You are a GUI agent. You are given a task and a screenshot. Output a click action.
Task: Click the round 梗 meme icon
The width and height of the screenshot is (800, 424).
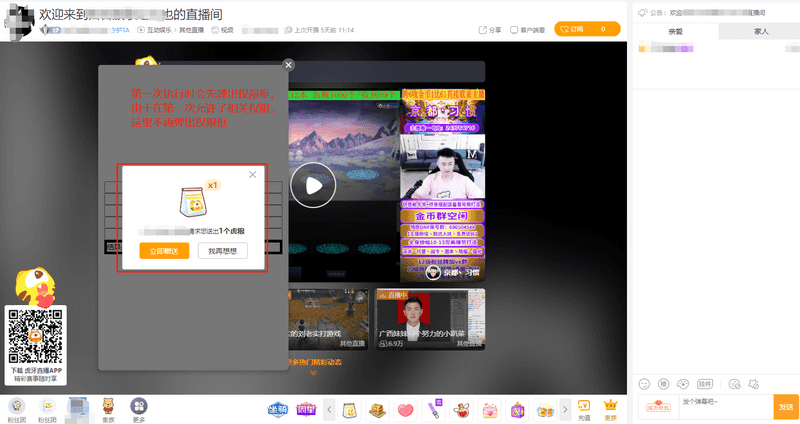(663, 384)
